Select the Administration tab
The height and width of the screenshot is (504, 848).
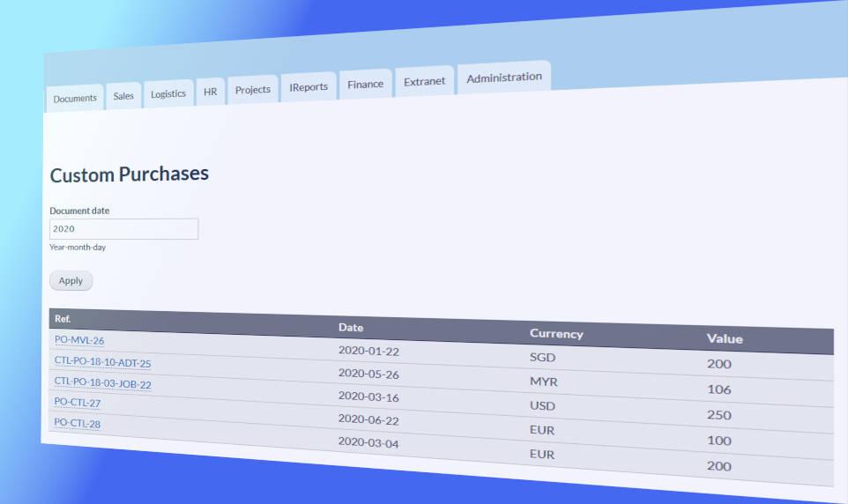coord(504,78)
